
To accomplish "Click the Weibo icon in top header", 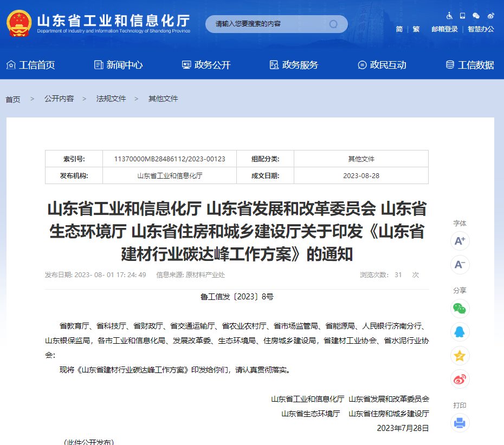I will tap(490, 16).
